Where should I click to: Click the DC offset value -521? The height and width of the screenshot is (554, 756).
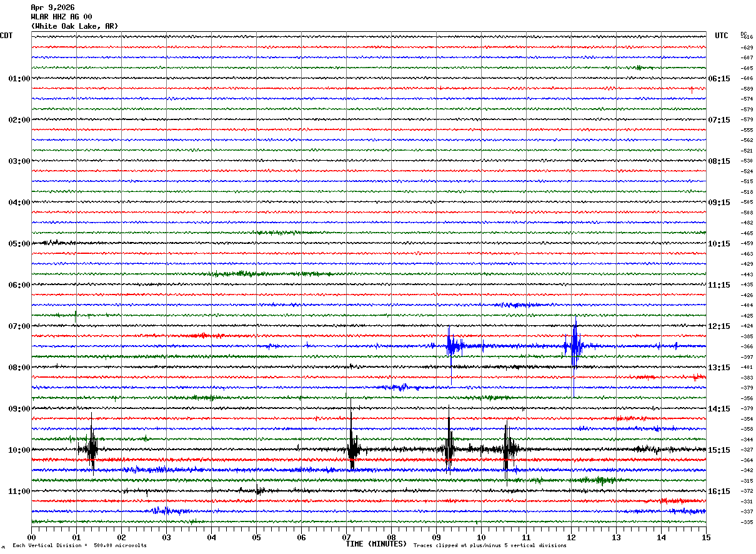(747, 151)
